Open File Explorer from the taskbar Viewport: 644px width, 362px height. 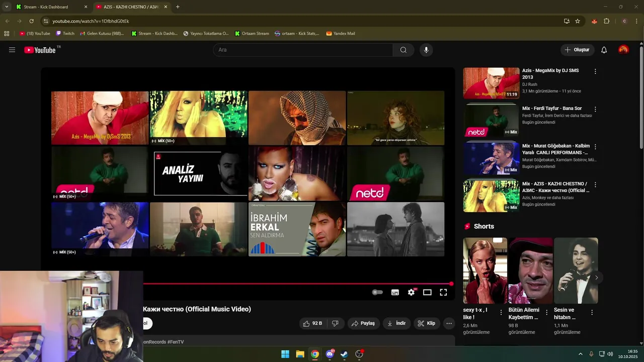click(x=300, y=354)
